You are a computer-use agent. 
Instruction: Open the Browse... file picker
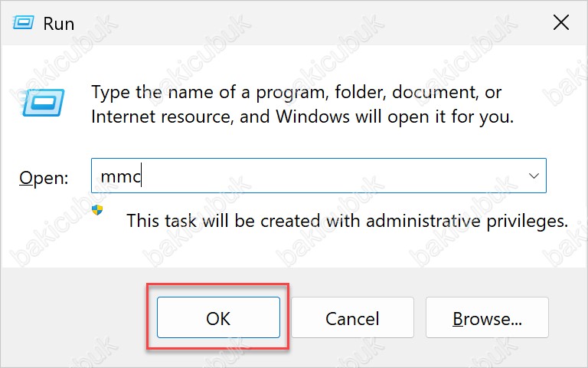pos(487,317)
